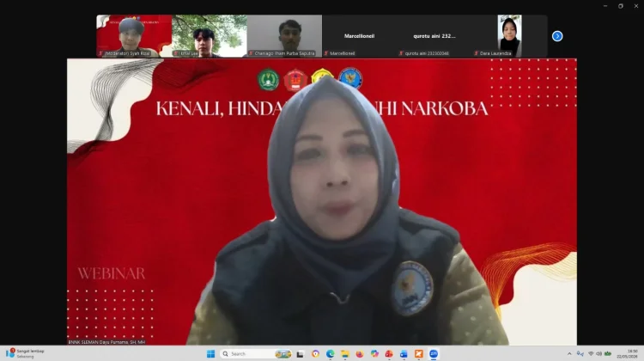Open Microsoft Edge from the taskbar
This screenshot has height=361, width=644.
[331, 354]
